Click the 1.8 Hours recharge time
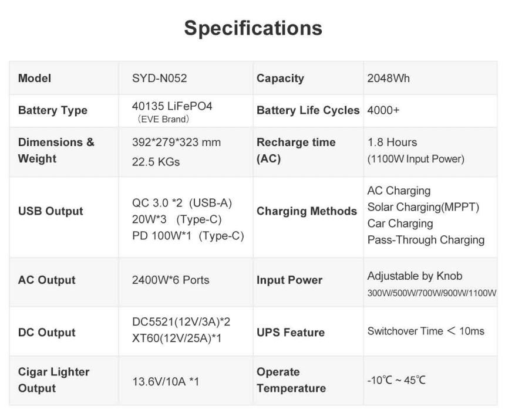 click(x=392, y=143)
